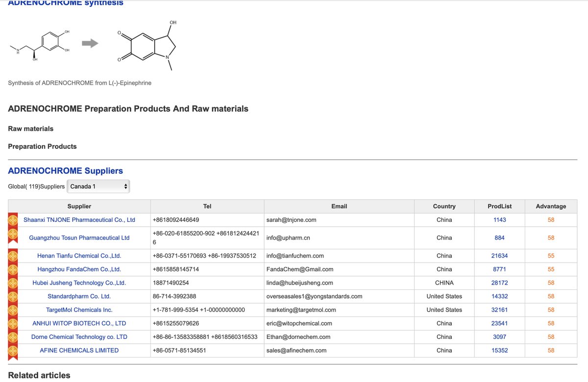Open product list 1143 for Shaanxi TNJONE
Screen dimensions: 588x382
click(500, 220)
